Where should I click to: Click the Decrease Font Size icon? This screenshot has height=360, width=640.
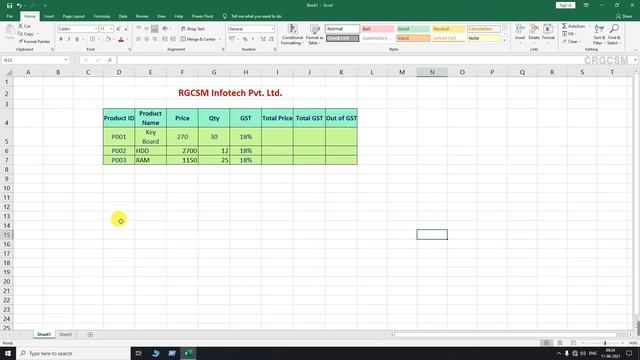pyautogui.click(x=126, y=29)
